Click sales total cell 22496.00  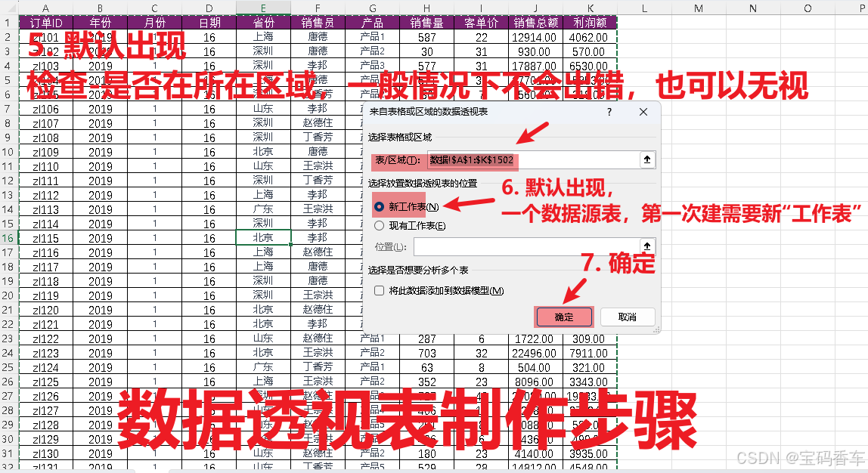click(535, 353)
